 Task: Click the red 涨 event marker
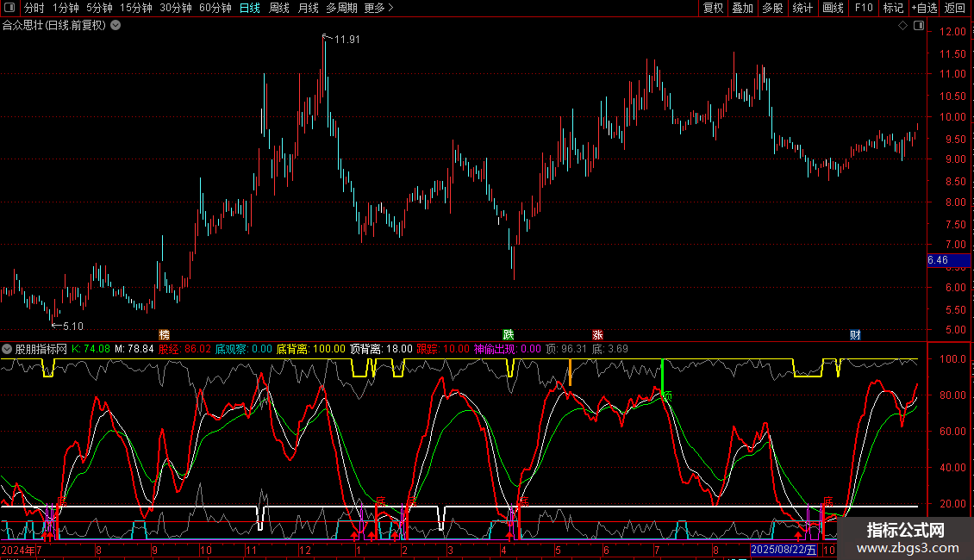(x=597, y=334)
